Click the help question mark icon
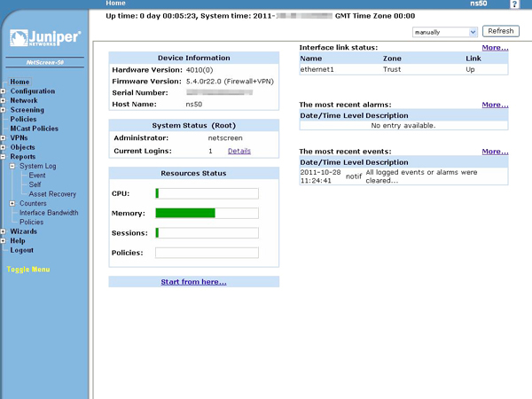Screen dimensions: 532x399 [x=514, y=4]
